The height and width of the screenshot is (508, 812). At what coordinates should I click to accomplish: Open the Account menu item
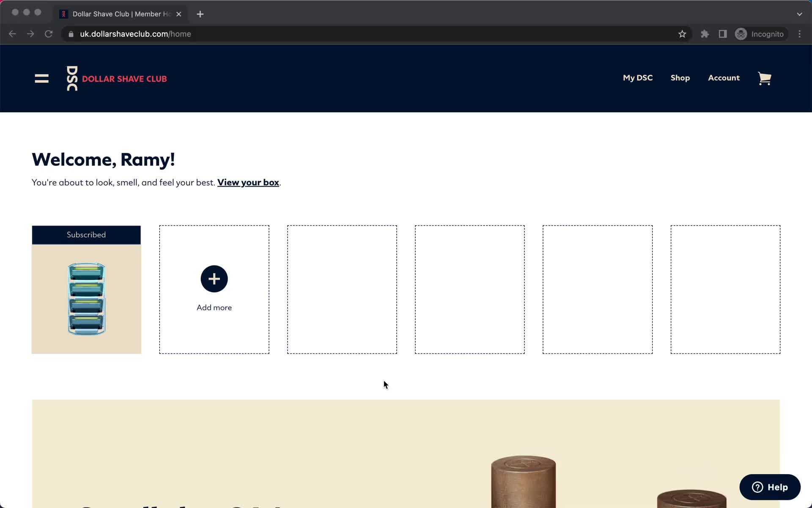click(x=724, y=78)
